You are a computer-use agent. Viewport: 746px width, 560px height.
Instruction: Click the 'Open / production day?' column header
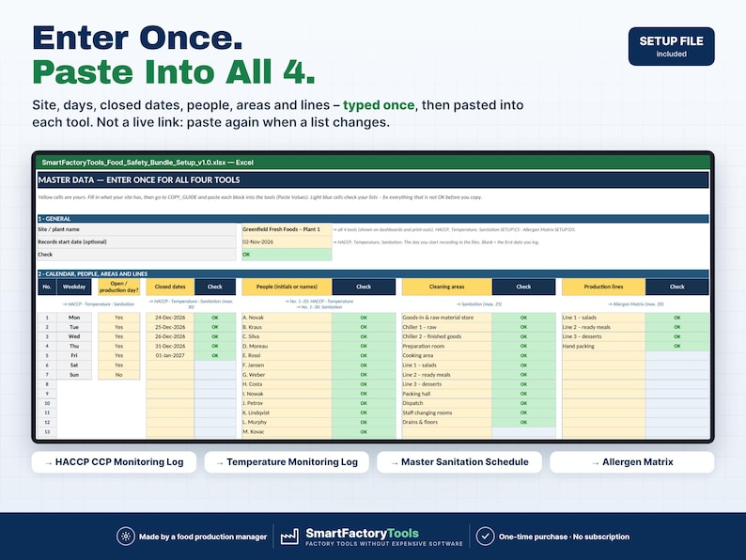119,287
